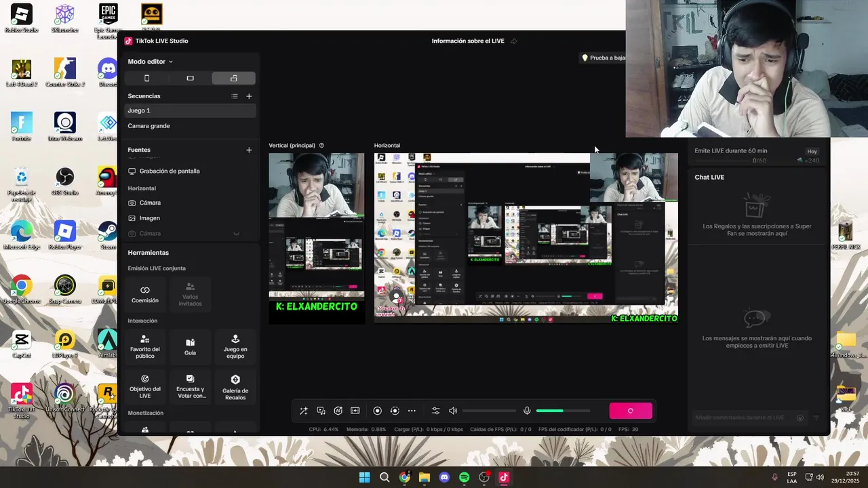
Task: Click the Prueba a bajar tip banner
Action: pos(604,58)
